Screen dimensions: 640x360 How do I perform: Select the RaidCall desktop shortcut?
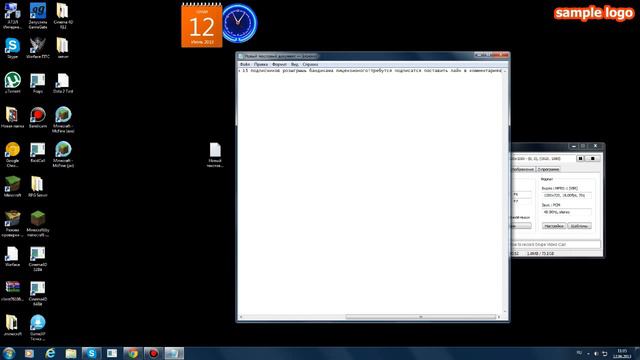[x=38, y=152]
